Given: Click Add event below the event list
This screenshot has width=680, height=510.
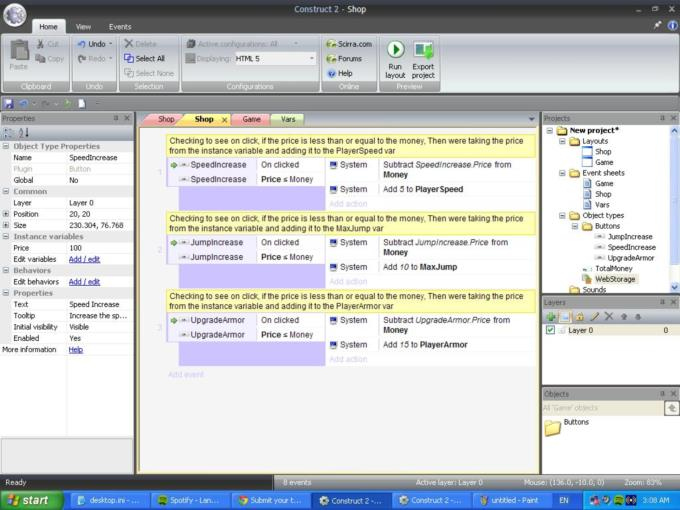Looking at the screenshot, I should [x=186, y=374].
